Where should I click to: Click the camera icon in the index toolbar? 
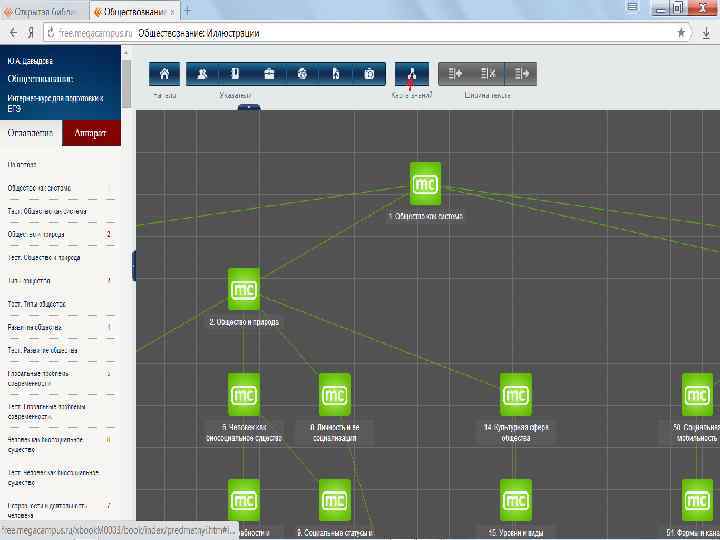(369, 73)
